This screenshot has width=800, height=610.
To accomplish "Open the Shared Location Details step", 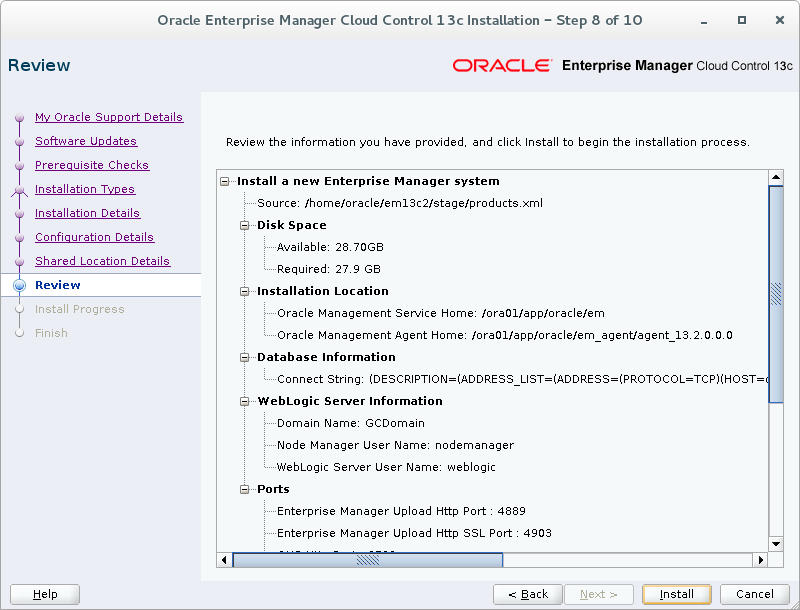I will click(102, 261).
